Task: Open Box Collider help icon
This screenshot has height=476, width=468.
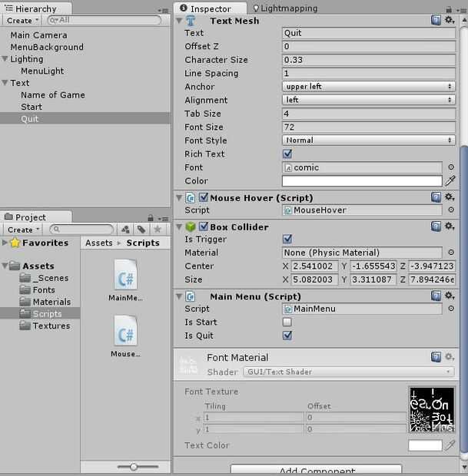Action: [x=436, y=226]
